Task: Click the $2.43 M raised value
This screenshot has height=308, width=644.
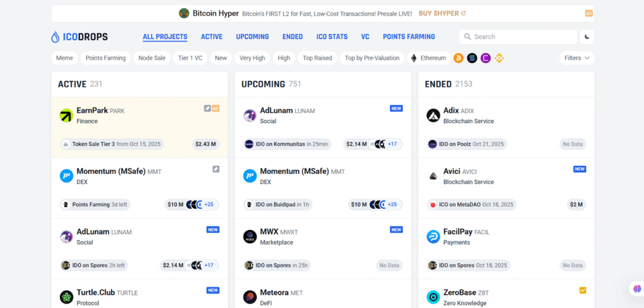Action: click(206, 144)
